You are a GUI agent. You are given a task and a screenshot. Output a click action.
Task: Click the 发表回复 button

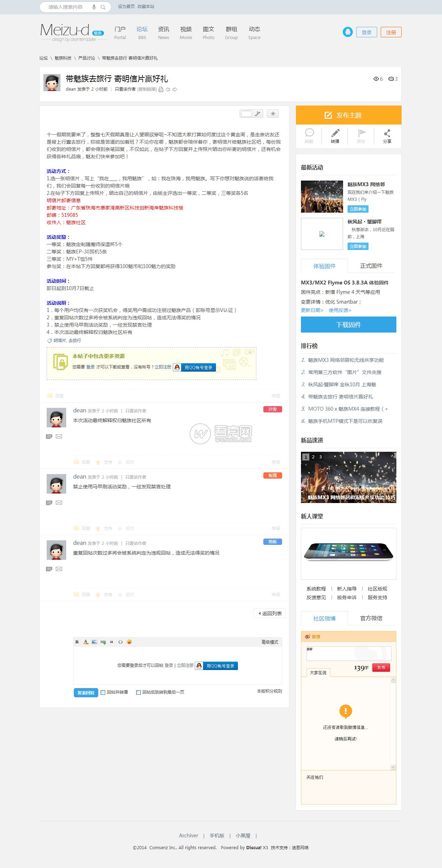click(86, 693)
